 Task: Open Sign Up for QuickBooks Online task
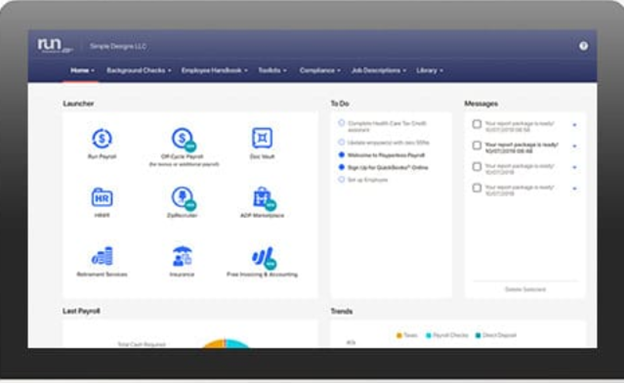click(x=388, y=168)
